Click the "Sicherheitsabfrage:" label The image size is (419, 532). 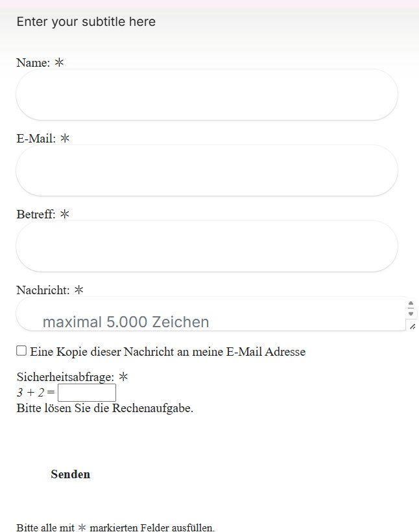pos(66,376)
